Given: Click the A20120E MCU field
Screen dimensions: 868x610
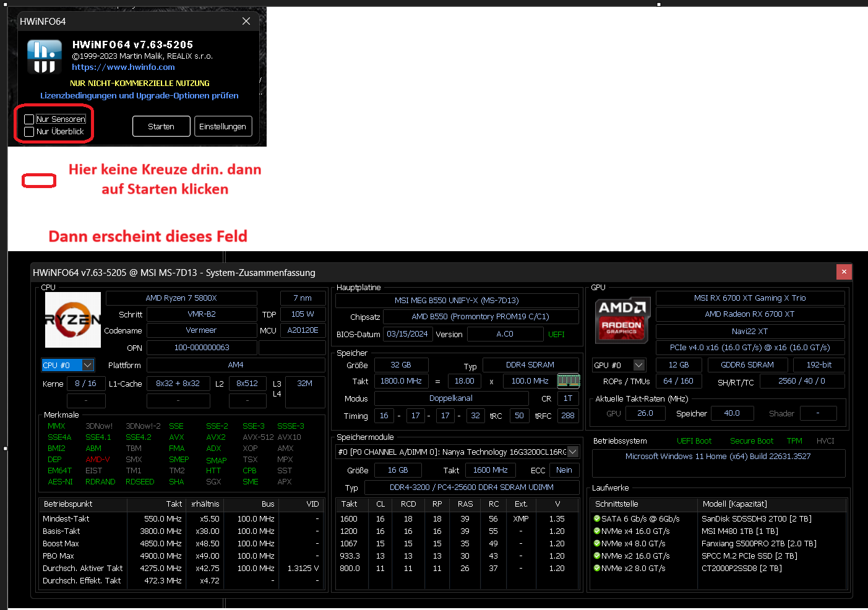Looking at the screenshot, I should pos(303,330).
